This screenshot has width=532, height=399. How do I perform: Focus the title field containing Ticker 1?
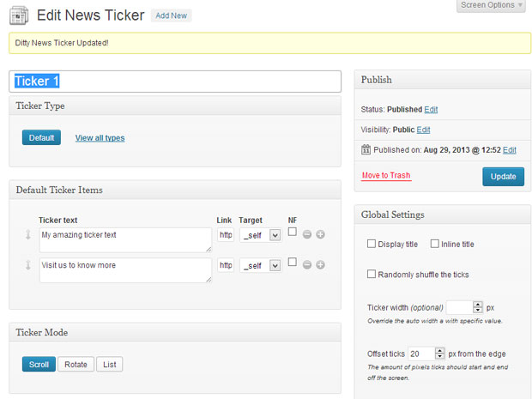click(x=175, y=82)
